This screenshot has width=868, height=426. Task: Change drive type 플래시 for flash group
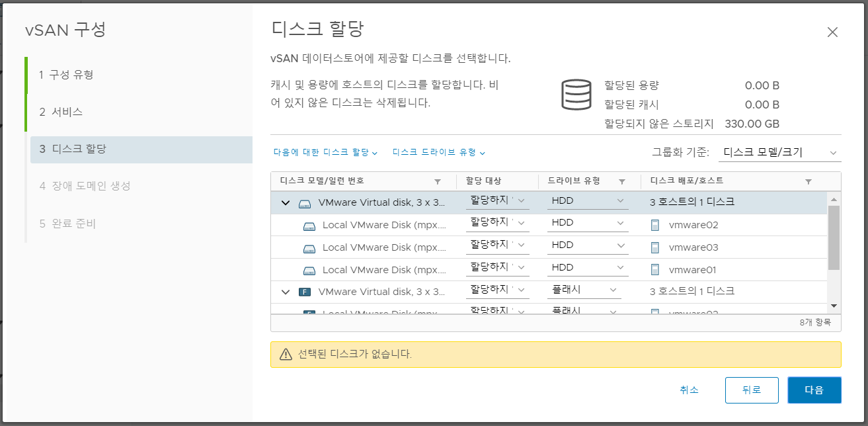pos(584,290)
